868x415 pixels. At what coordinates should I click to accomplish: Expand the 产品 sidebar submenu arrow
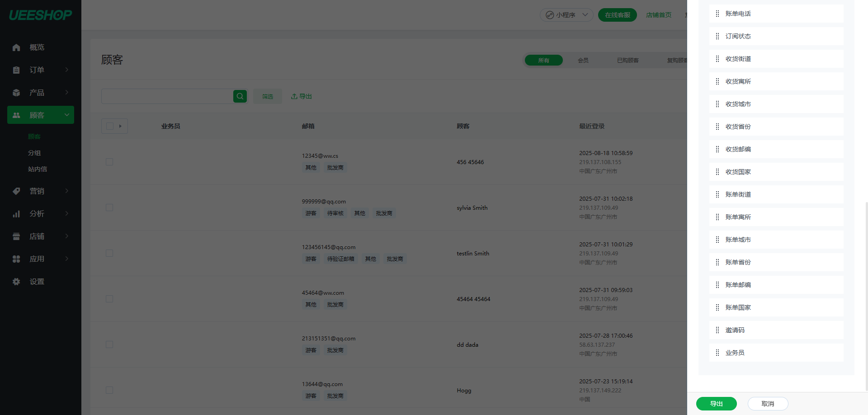click(67, 93)
